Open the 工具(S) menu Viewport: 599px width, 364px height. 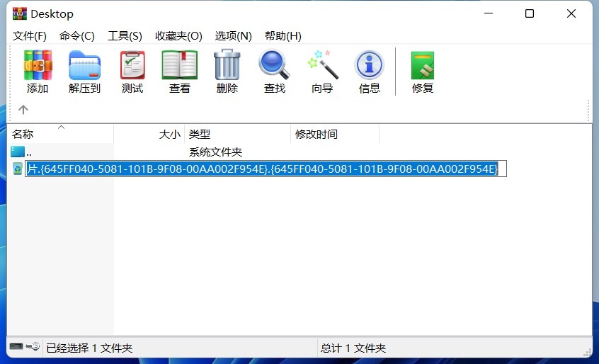(125, 36)
